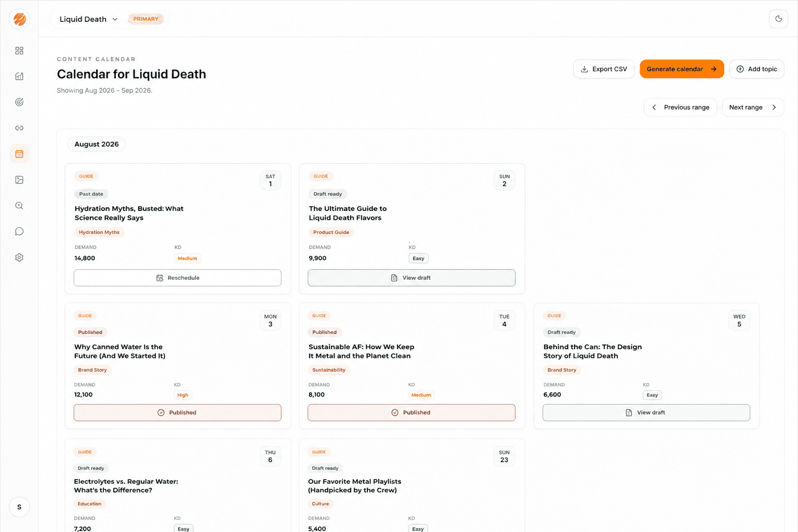Click Generate calendar button

[682, 69]
